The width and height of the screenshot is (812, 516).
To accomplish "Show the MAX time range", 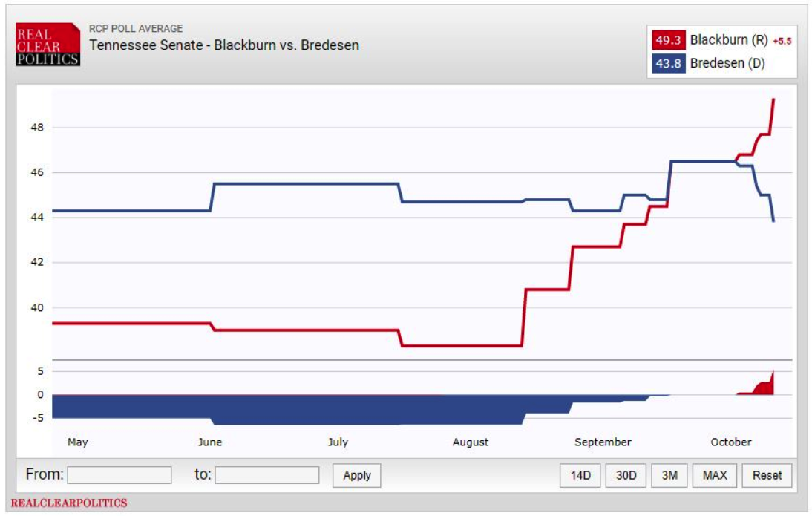I will click(x=715, y=475).
